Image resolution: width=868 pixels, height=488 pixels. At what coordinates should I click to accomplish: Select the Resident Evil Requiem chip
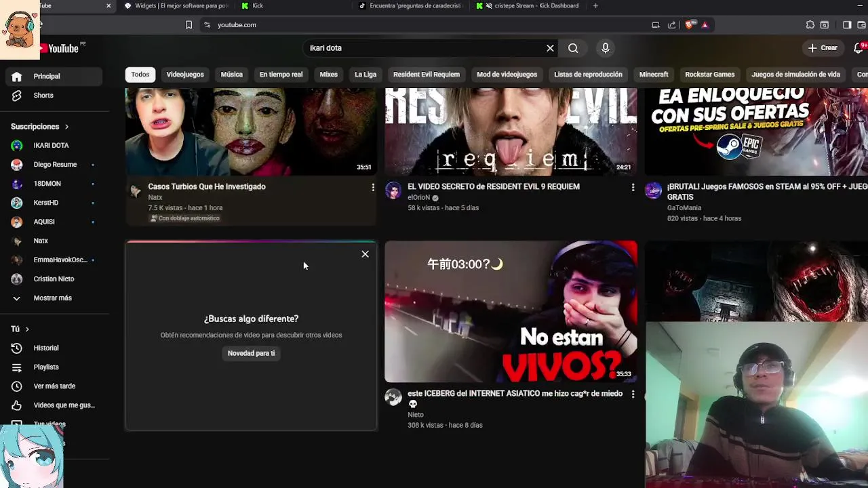click(427, 75)
